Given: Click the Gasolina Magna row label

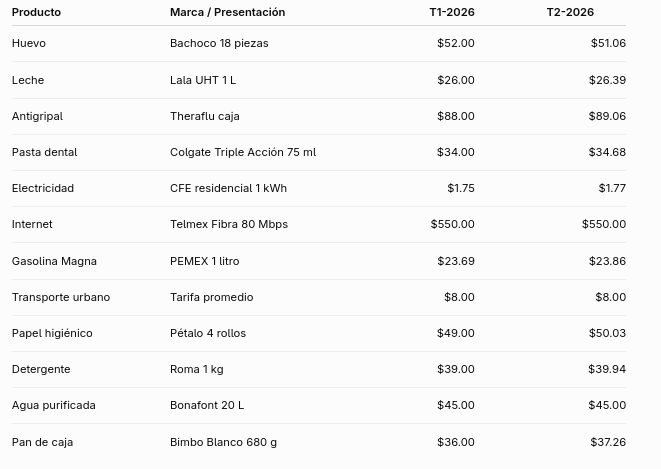Looking at the screenshot, I should pos(54,261).
